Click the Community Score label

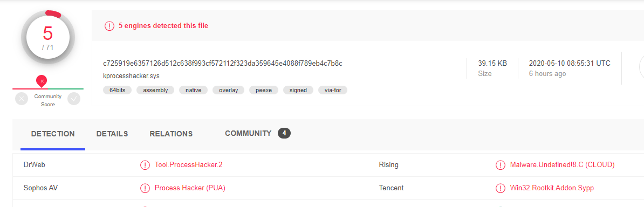point(47,100)
